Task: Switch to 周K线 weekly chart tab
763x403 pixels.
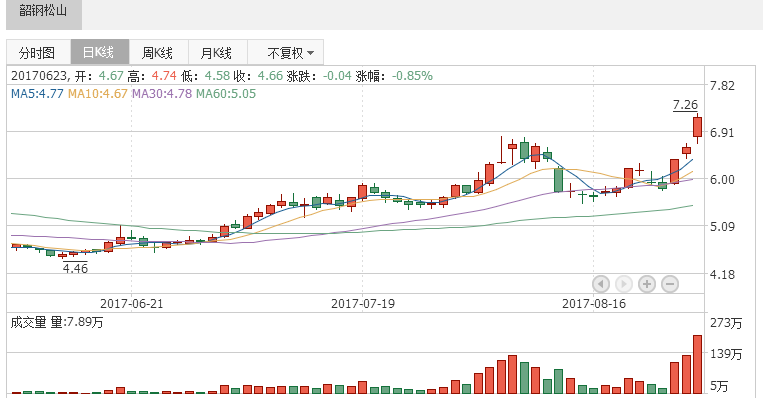Action: coord(158,52)
